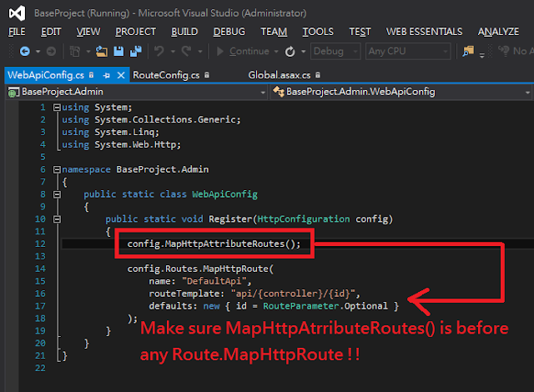
Task: Click the WebApiConfig class icon in navigation bar
Action: [x=279, y=91]
